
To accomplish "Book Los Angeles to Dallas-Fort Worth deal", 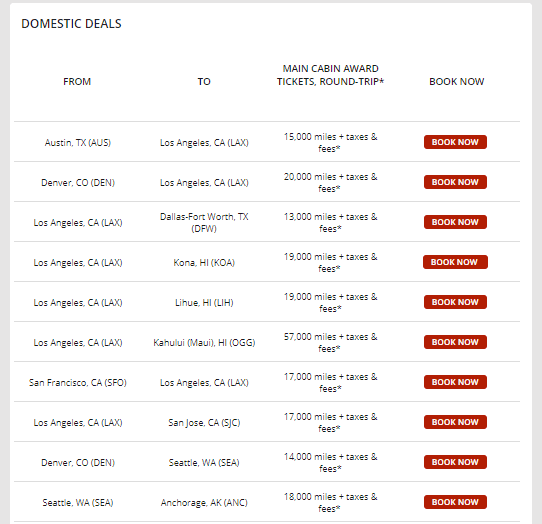I will tap(455, 222).
